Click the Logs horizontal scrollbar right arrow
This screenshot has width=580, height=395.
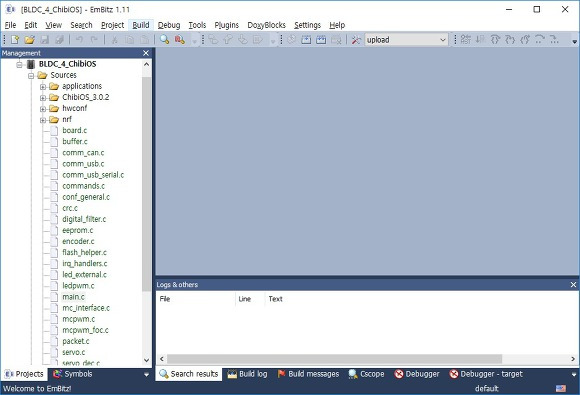tap(573, 359)
